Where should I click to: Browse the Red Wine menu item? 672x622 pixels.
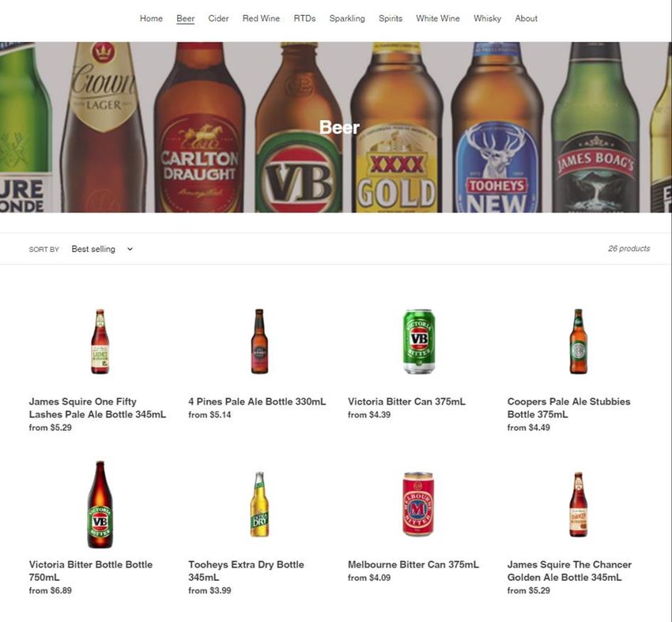click(261, 18)
